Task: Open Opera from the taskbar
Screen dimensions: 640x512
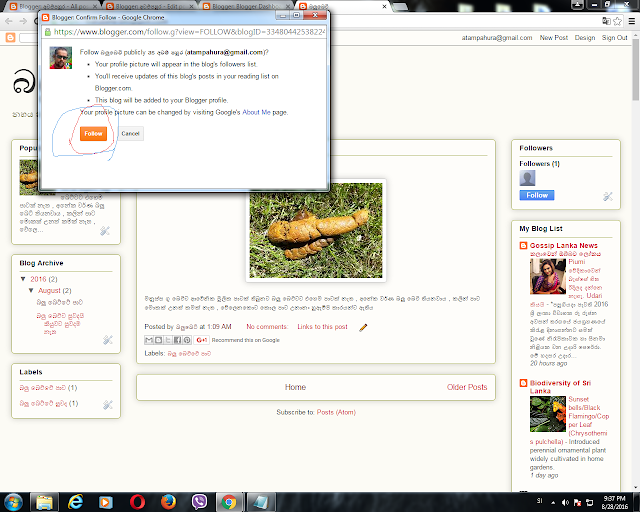Action: tap(137, 502)
